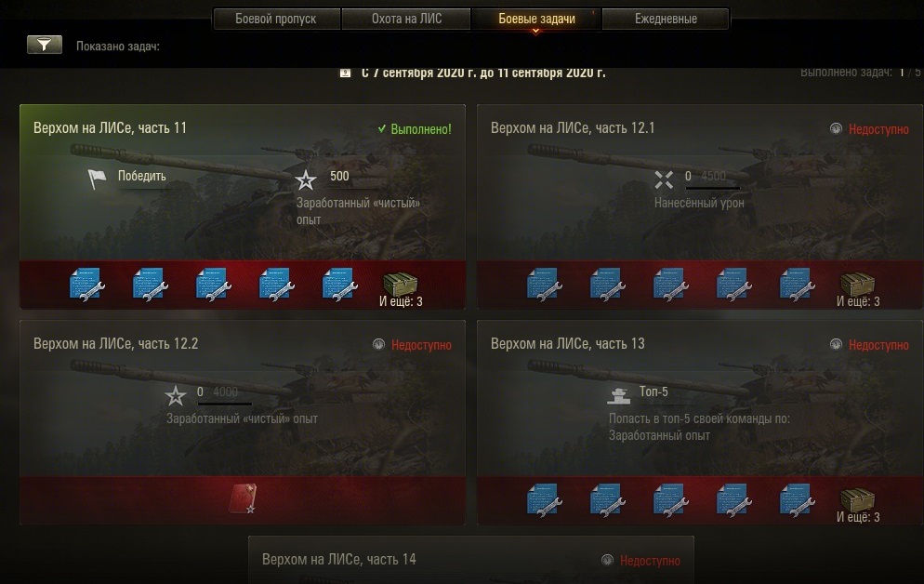Open the mission filter funnel button
Image resolution: width=924 pixels, height=584 pixels.
(x=45, y=45)
